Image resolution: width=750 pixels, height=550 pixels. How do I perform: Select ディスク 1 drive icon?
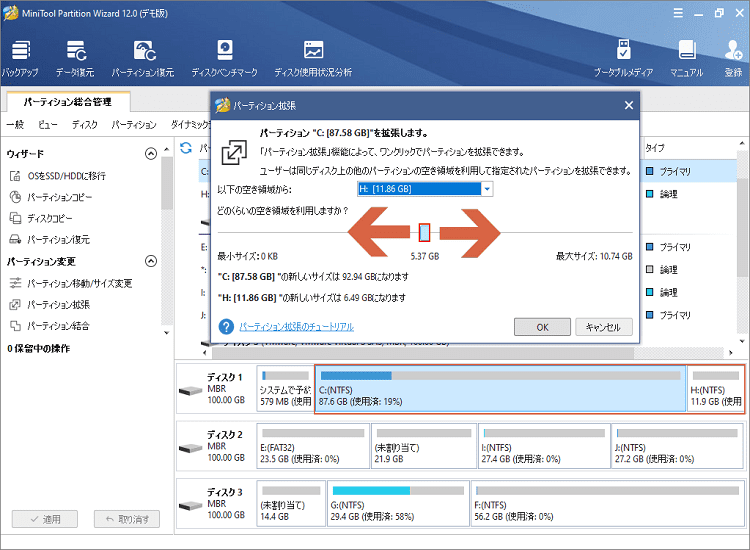click(190, 391)
